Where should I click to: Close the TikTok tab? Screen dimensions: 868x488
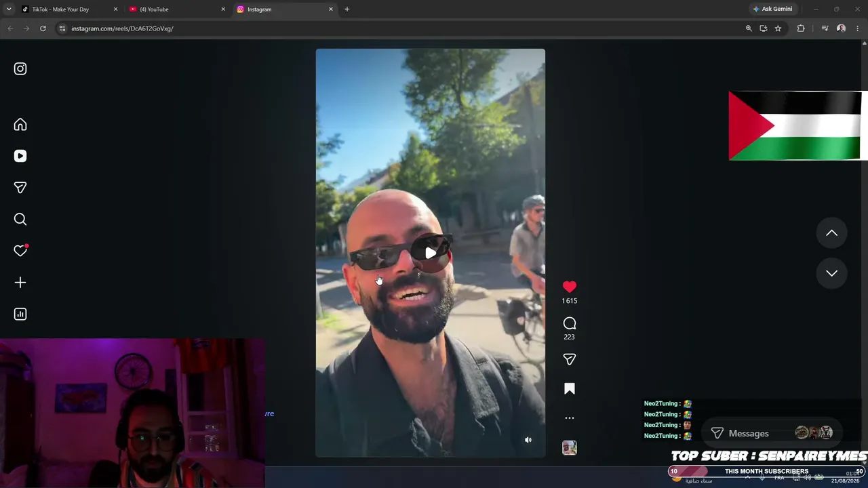click(x=115, y=9)
